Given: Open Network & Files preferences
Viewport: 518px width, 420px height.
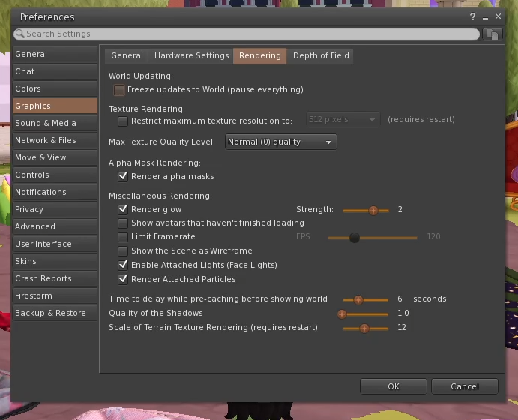Looking at the screenshot, I should (x=55, y=140).
